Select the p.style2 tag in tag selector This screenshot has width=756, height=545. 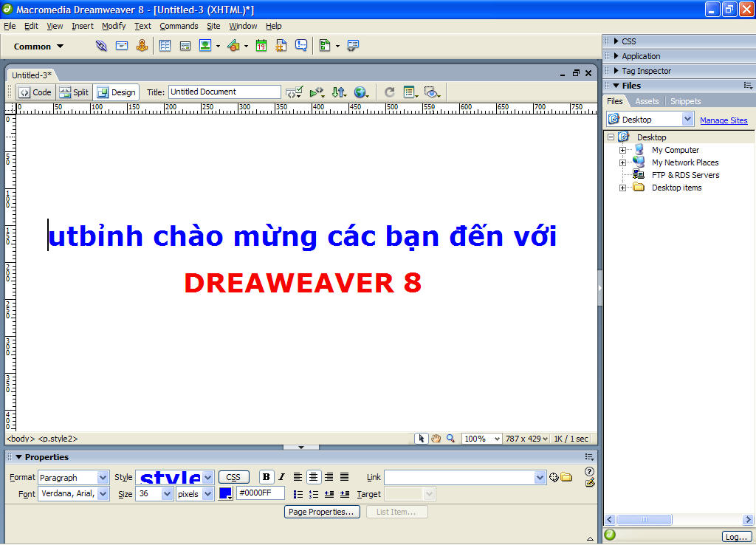pyautogui.click(x=58, y=439)
